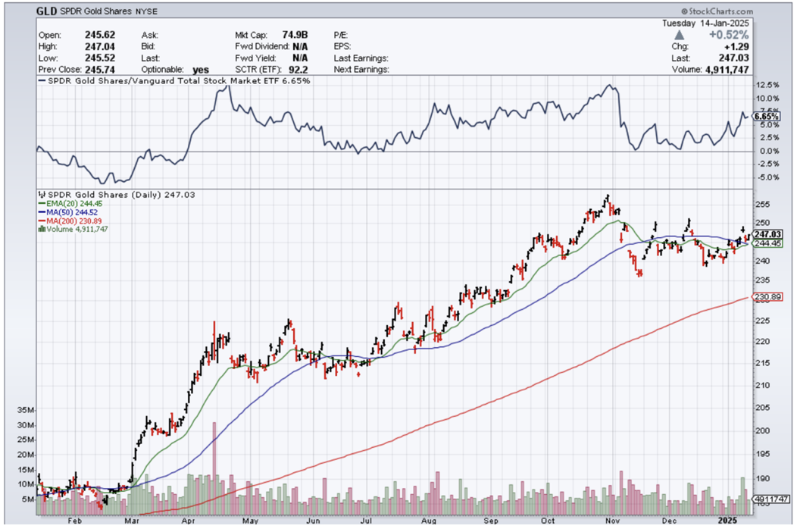Click the GLD ticker symbol in header
This screenshot has width=797, height=532.
point(47,12)
